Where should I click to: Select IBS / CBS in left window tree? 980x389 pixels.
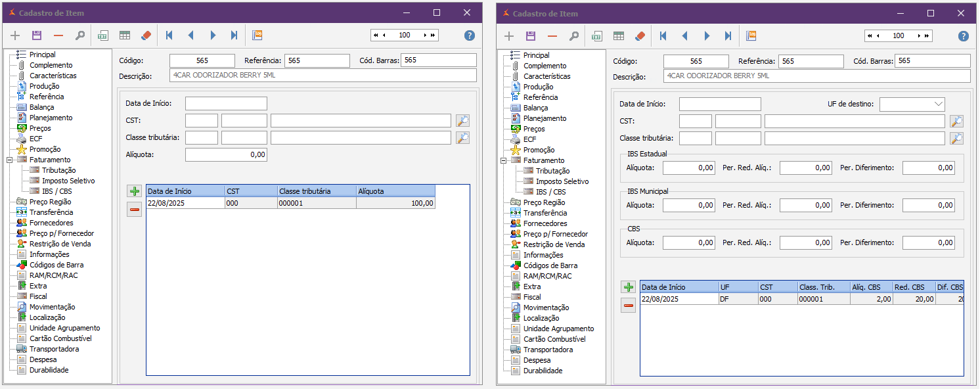(56, 191)
